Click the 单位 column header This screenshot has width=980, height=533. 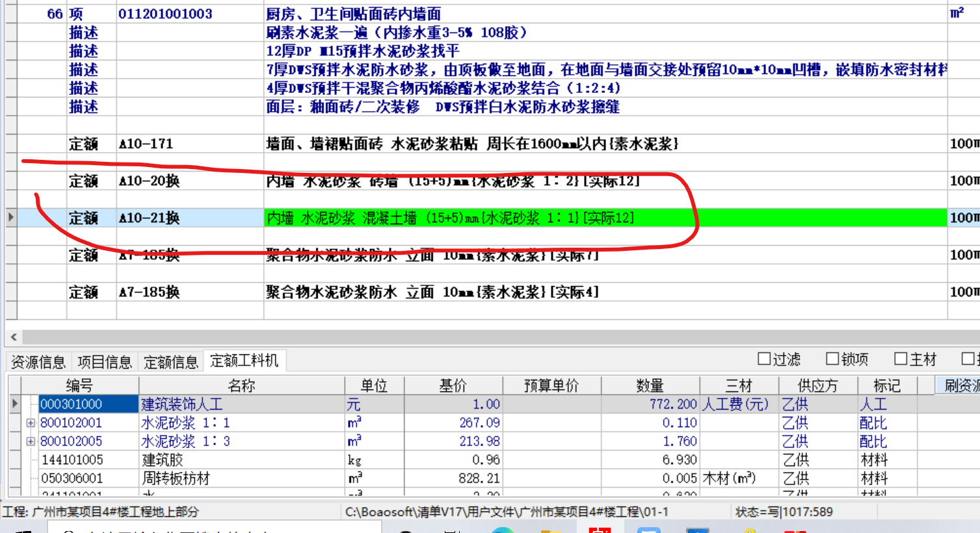tap(375, 385)
